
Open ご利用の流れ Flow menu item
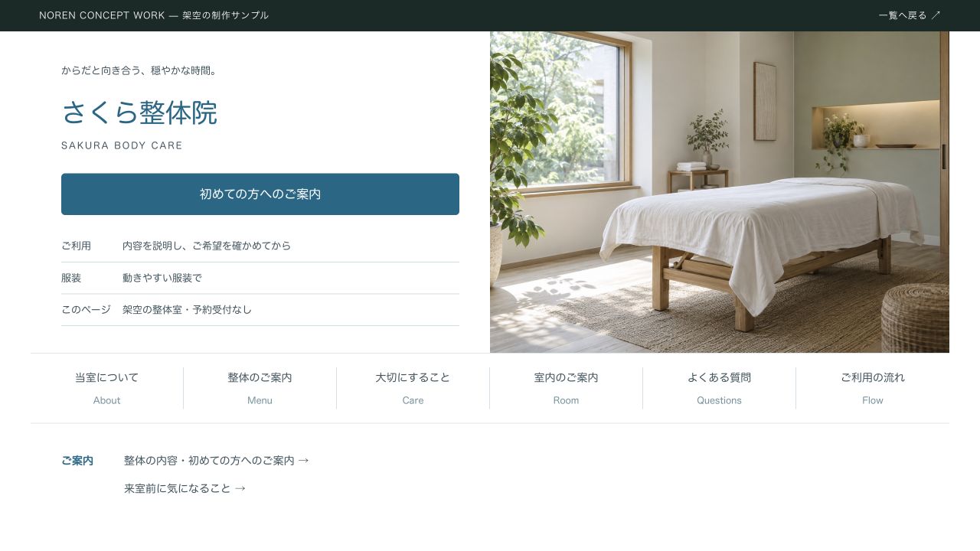[x=873, y=388]
